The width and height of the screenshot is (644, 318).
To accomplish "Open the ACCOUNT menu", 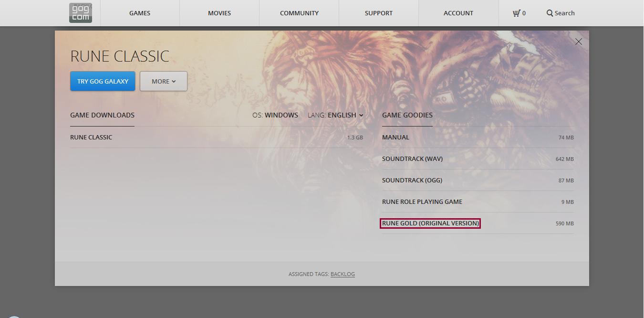I will click(458, 13).
